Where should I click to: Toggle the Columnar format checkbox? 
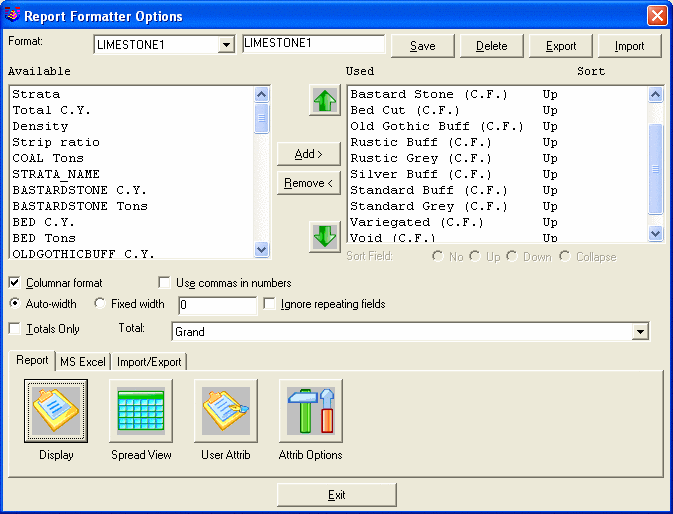click(x=15, y=282)
